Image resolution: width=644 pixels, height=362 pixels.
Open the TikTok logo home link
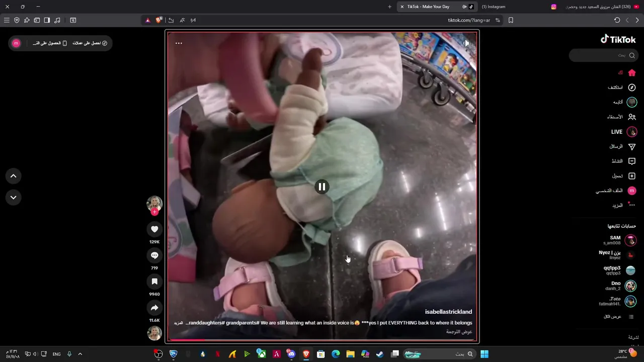[x=618, y=39]
